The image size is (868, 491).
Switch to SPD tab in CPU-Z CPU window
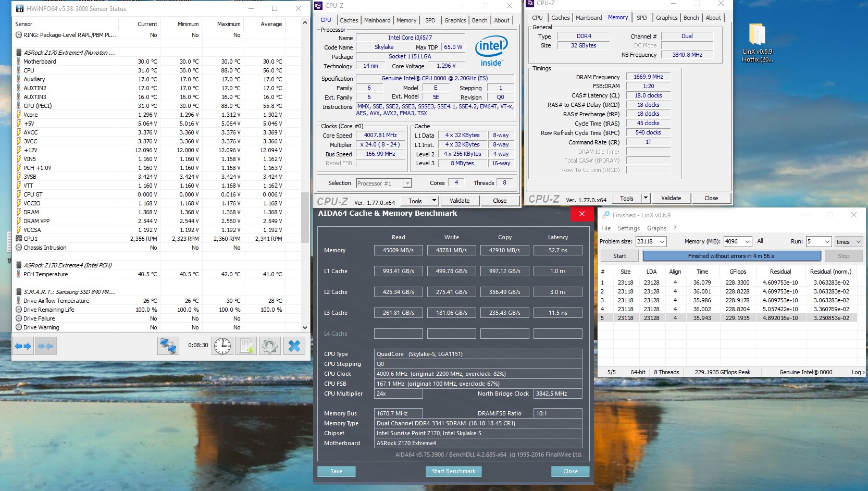click(430, 20)
